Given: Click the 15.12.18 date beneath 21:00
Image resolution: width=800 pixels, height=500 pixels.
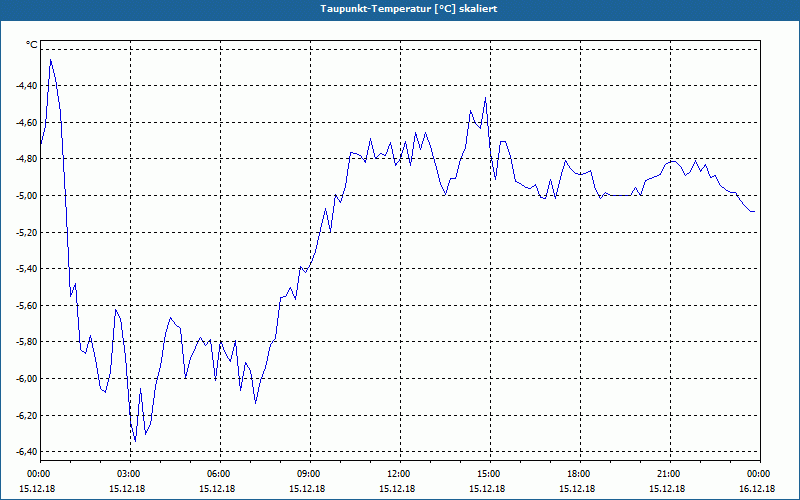Looking at the screenshot, I should (x=667, y=489).
